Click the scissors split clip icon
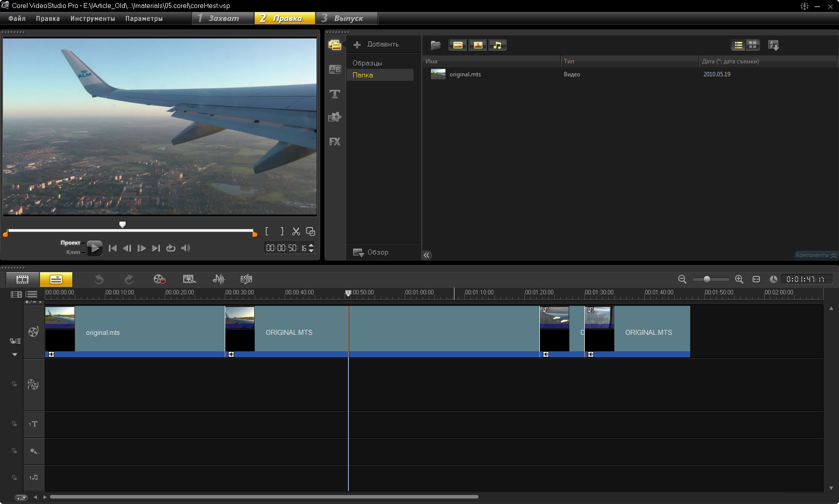Viewport: 839px width, 504px height. [296, 232]
